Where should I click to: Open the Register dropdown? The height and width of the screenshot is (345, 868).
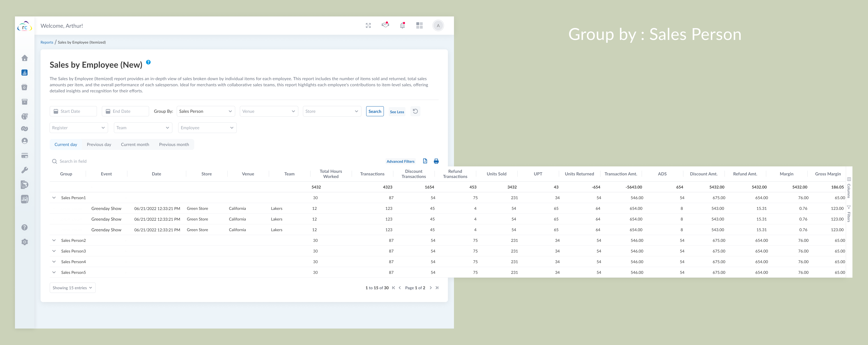79,128
